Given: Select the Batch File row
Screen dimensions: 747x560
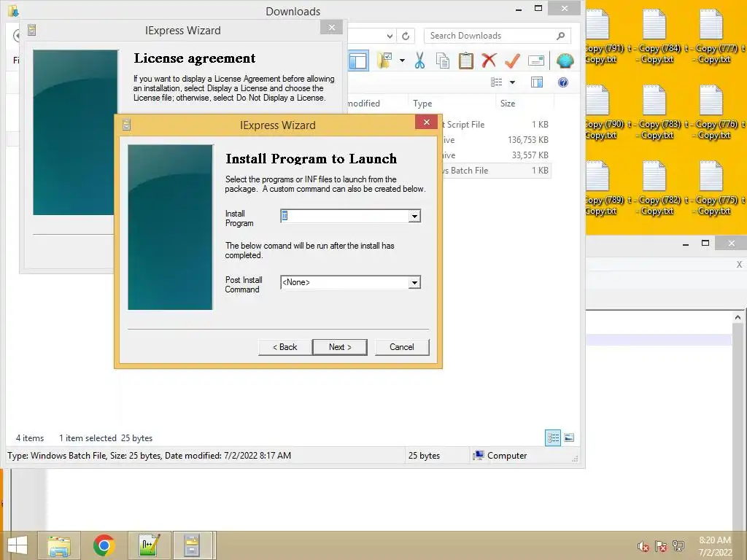Looking at the screenshot, I should pyautogui.click(x=495, y=171).
